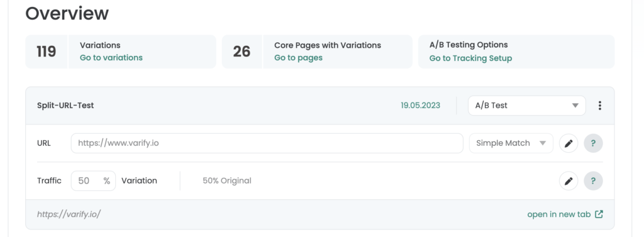Follow the Go to pages link

(298, 58)
